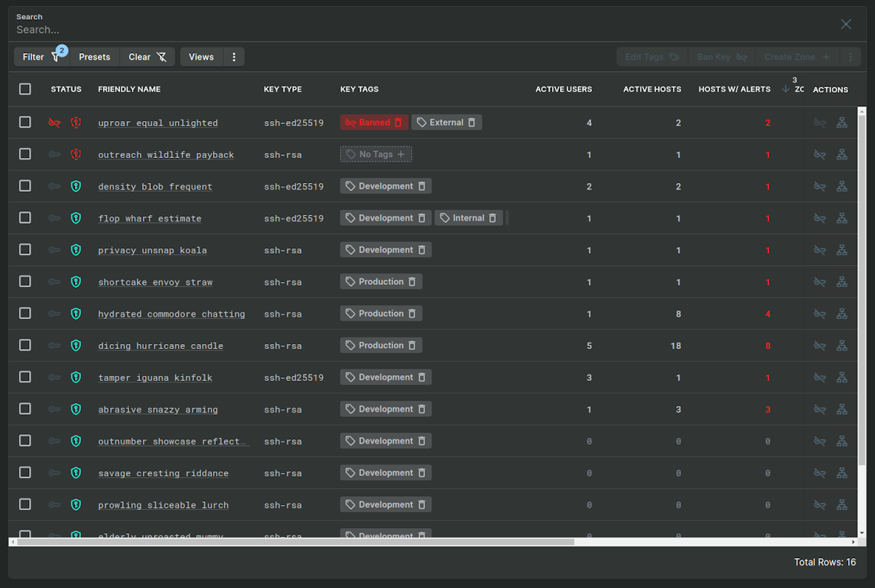Click the key status icon for shortcake envoy straw
Viewport: 875px width, 588px height.
[x=54, y=282]
